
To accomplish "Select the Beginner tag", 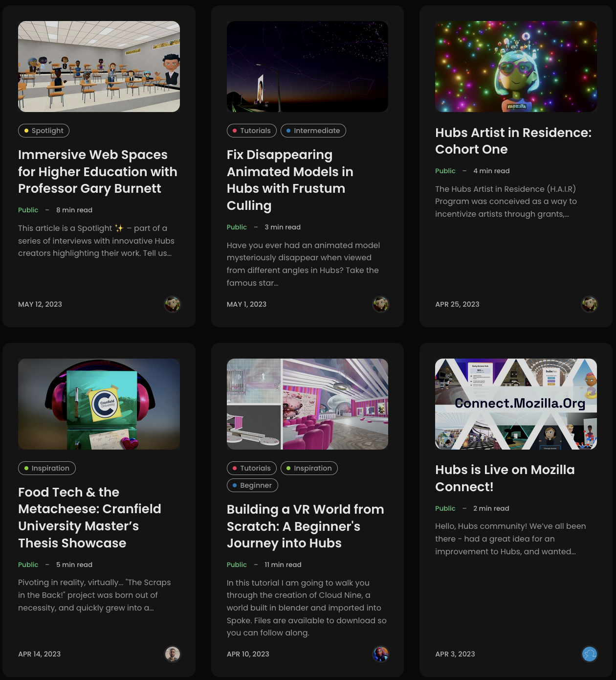I will click(x=252, y=485).
